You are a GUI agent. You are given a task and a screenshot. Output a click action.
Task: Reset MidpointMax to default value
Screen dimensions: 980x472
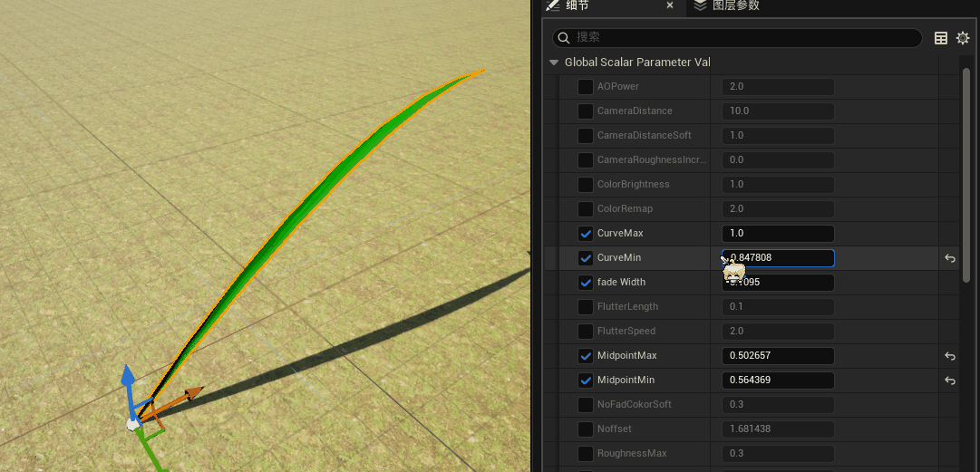click(x=950, y=356)
